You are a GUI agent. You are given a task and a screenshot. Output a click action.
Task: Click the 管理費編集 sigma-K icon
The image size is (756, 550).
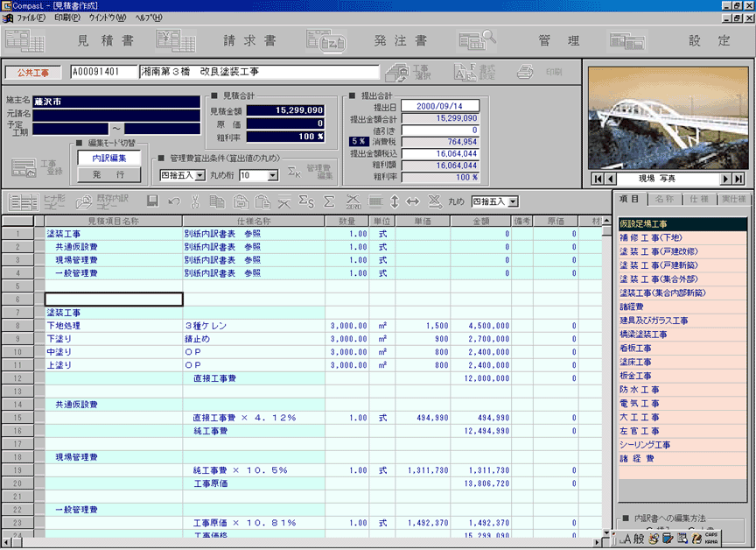[294, 172]
